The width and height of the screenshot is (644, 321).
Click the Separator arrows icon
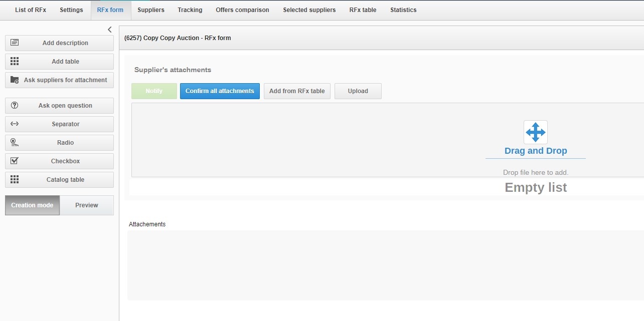[15, 124]
